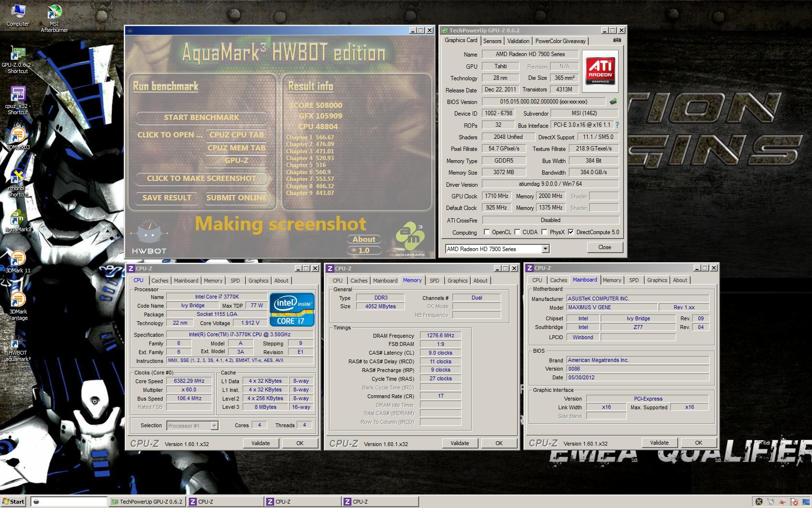Click Bus Interface question mark
The image size is (812, 508).
point(617,125)
